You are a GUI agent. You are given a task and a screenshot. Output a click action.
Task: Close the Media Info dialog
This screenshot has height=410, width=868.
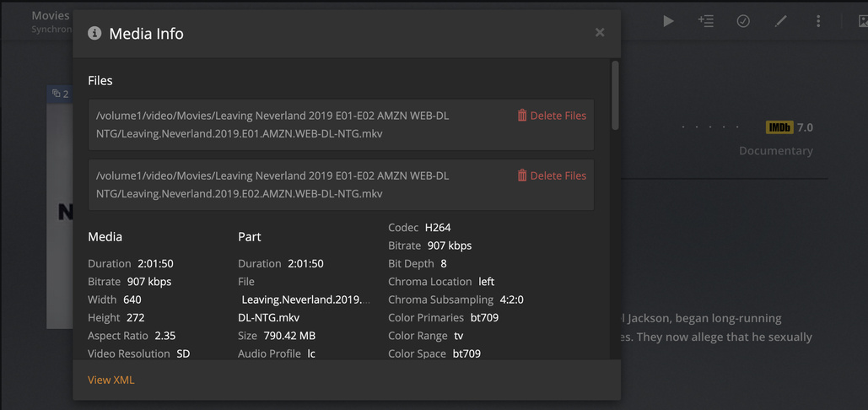point(600,33)
